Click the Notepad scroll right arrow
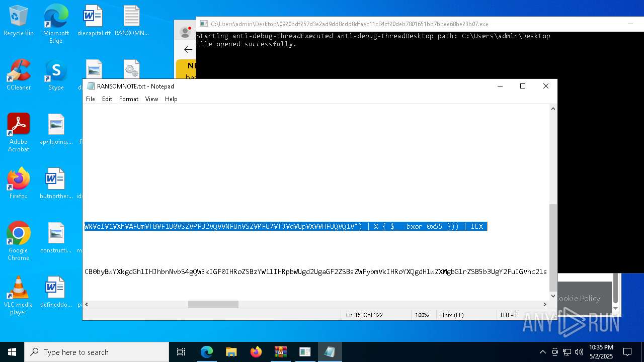The width and height of the screenshot is (644, 362). click(x=545, y=304)
